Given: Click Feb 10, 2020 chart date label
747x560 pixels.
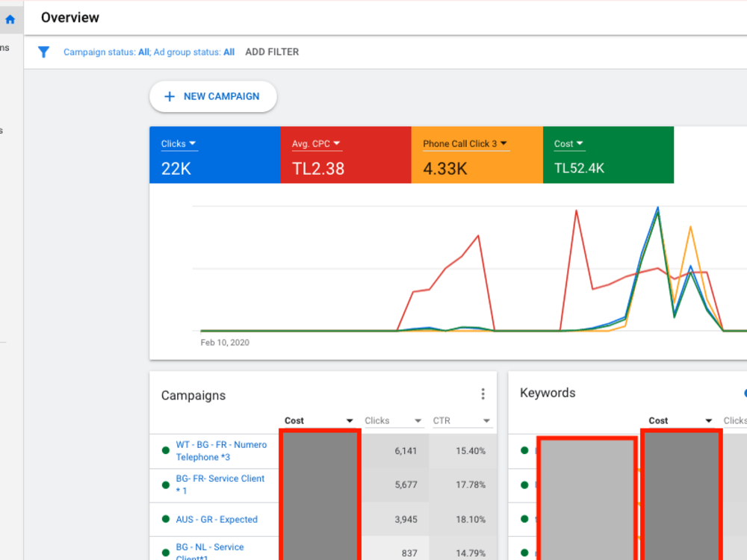Looking at the screenshot, I should (225, 343).
